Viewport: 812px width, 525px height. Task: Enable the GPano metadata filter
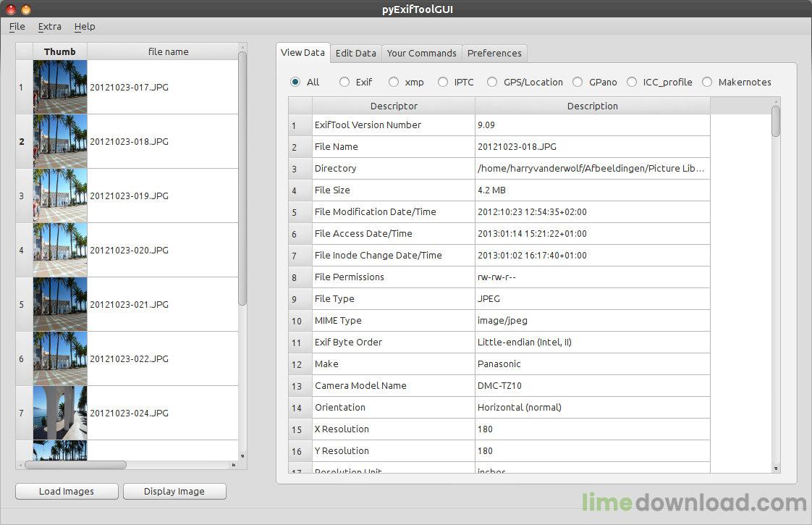coord(578,82)
